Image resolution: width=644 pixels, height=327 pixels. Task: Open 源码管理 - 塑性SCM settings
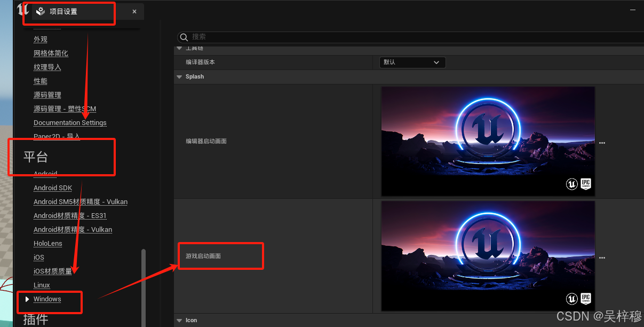coord(65,109)
